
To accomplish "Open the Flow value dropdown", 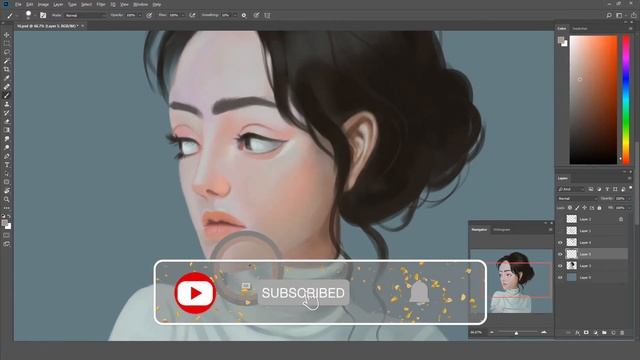I will (182, 15).
